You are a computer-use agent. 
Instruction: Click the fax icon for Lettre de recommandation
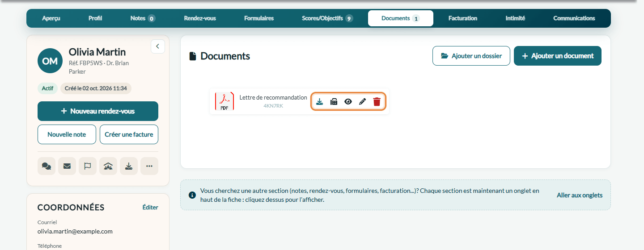pos(334,102)
